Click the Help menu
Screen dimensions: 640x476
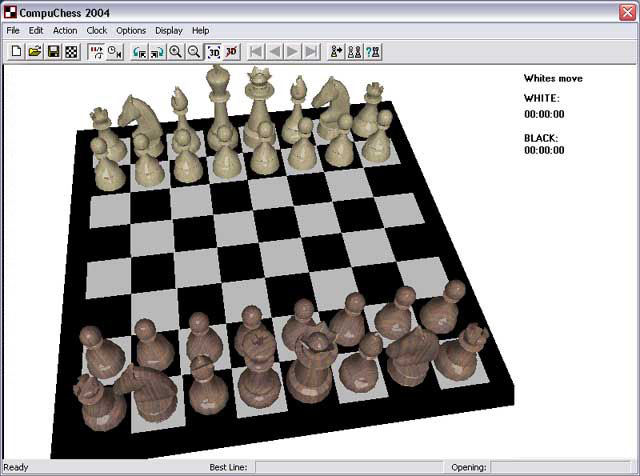[x=201, y=31]
